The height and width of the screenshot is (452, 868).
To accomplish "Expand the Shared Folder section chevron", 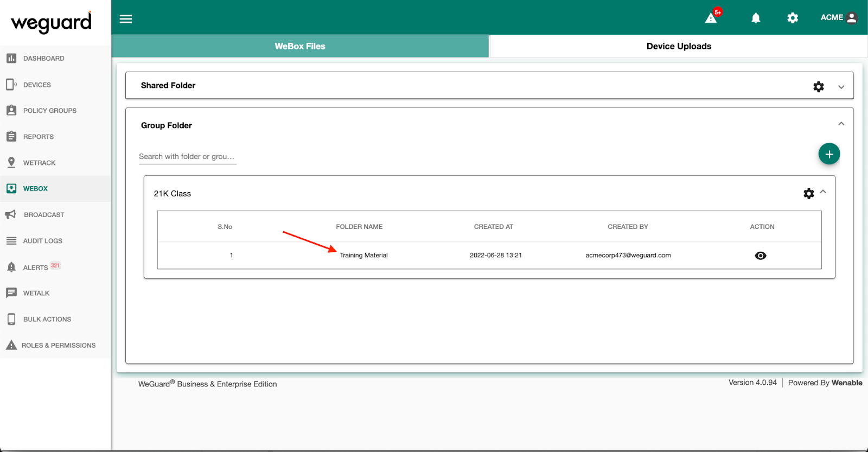I will 841,87.
